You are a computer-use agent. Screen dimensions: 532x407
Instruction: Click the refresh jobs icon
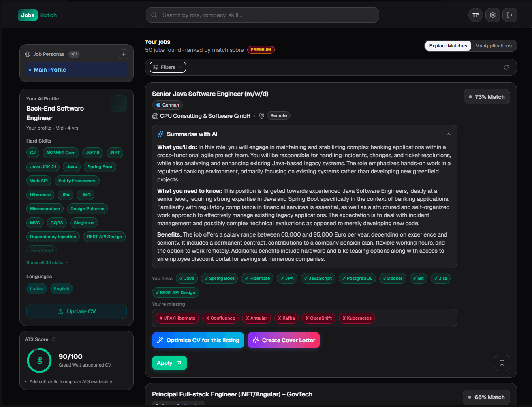(506, 67)
